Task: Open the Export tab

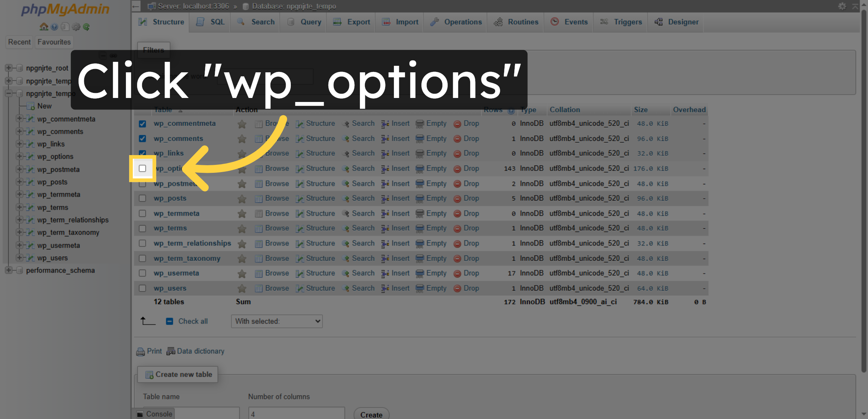Action: tap(358, 22)
